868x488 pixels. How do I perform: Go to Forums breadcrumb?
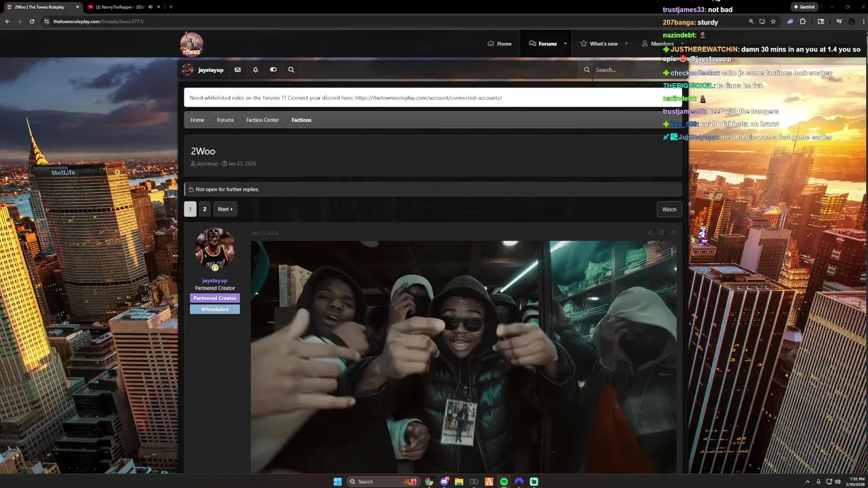[x=225, y=120]
